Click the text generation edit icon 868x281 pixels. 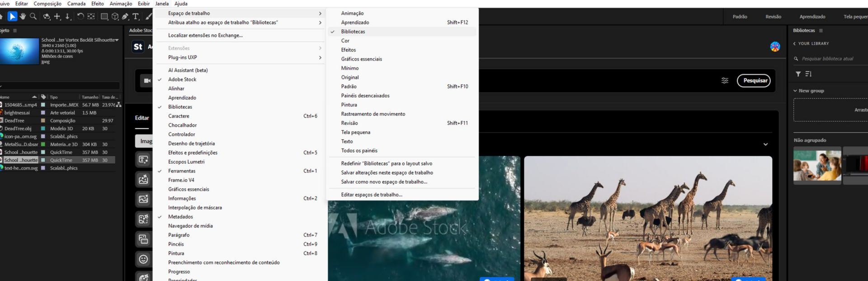coord(143,159)
